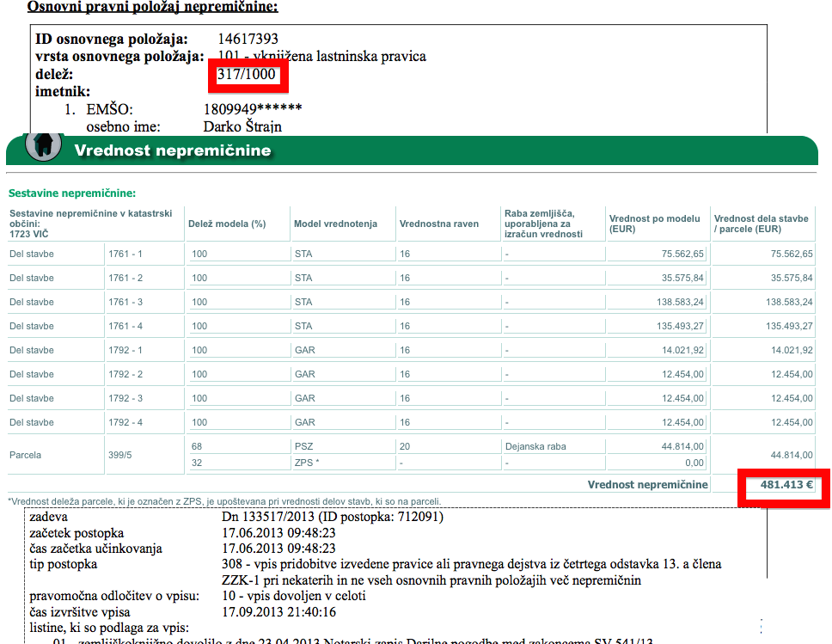
Task: Click model value 138.583,24 in Vrednost po modelu
Action: [680, 302]
